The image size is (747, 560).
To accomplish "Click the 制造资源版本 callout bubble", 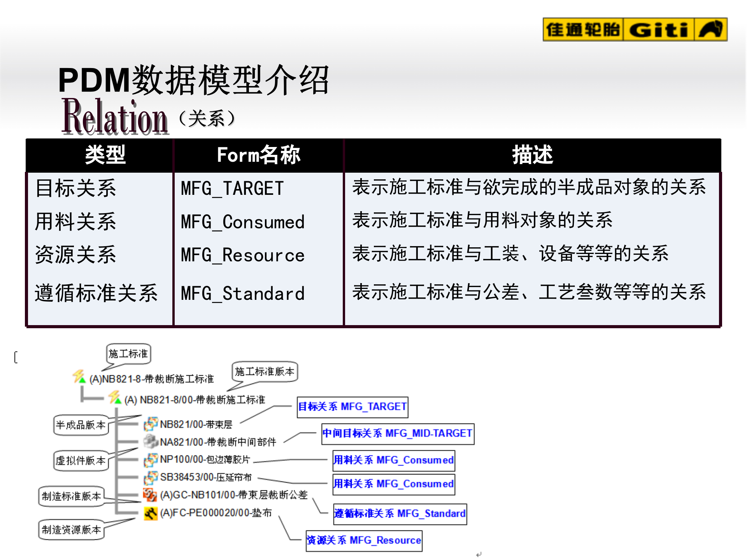I will [x=71, y=529].
